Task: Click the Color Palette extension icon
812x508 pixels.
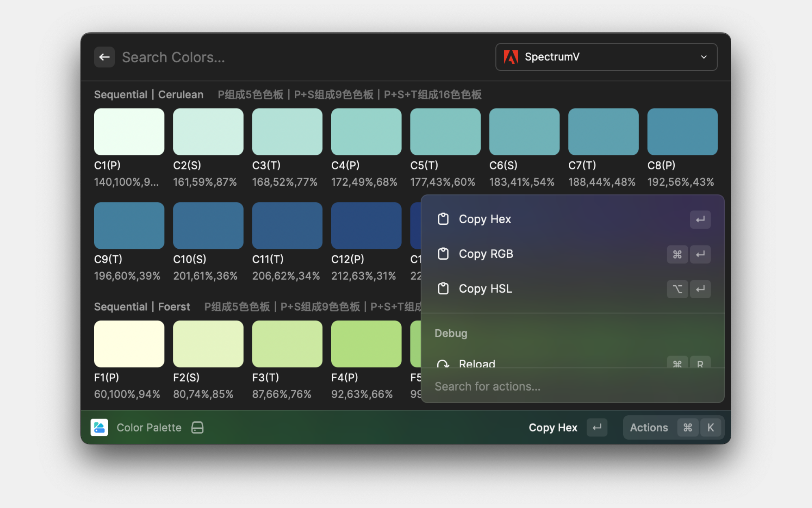Action: coord(99,428)
